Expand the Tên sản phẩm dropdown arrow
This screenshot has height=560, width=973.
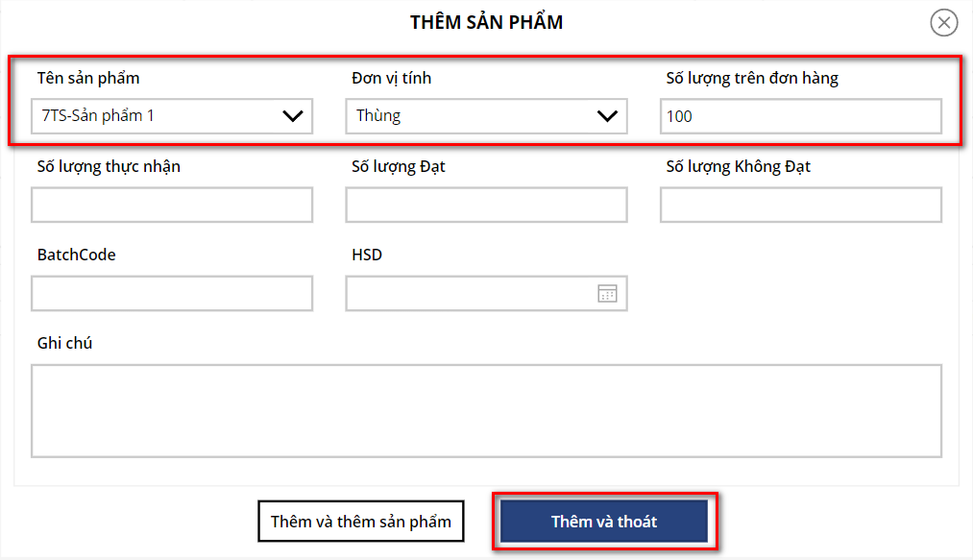pos(293,116)
